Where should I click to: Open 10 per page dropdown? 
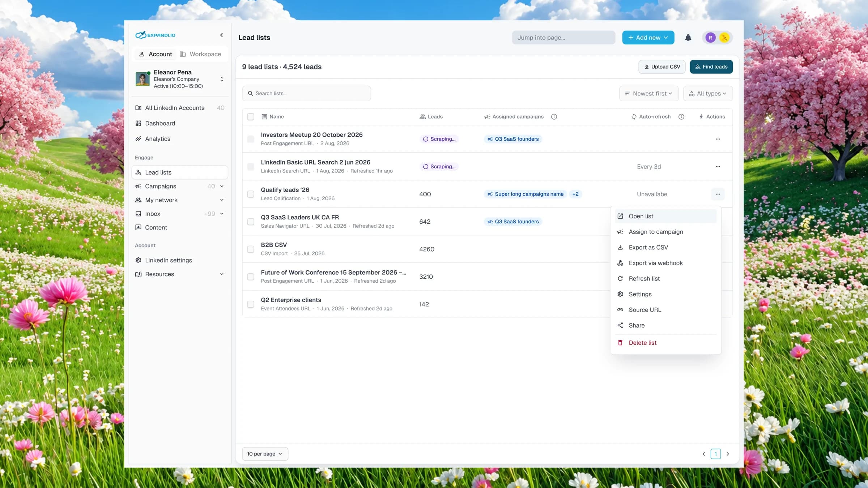[265, 454]
